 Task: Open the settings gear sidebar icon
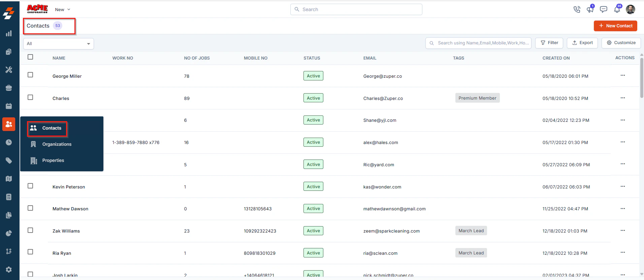[9, 270]
